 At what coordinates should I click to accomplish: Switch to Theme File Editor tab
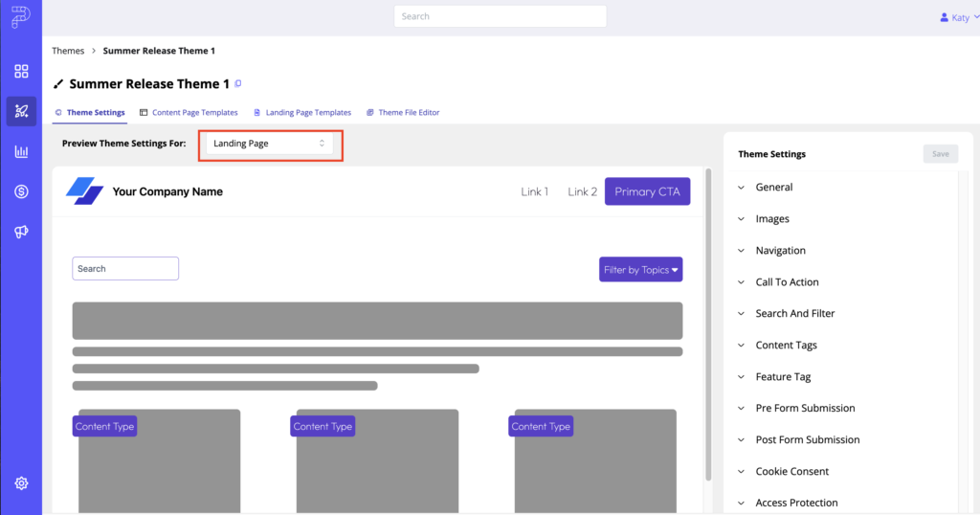403,113
